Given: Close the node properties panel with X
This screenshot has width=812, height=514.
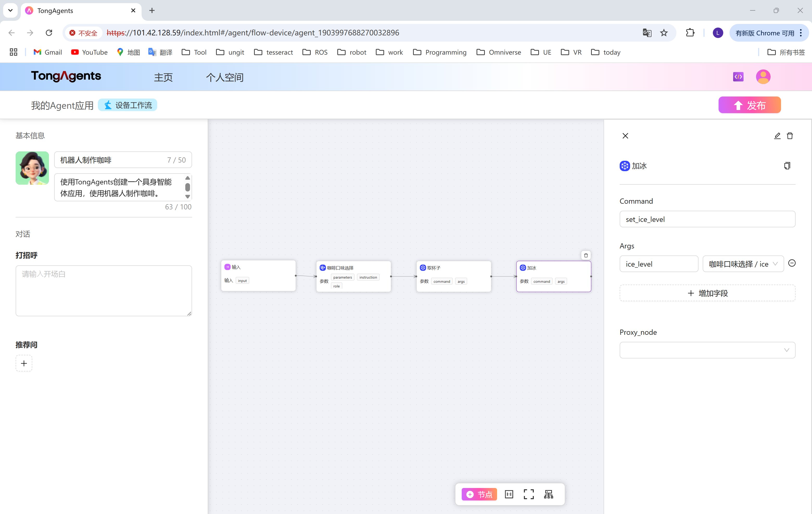Looking at the screenshot, I should tap(625, 136).
